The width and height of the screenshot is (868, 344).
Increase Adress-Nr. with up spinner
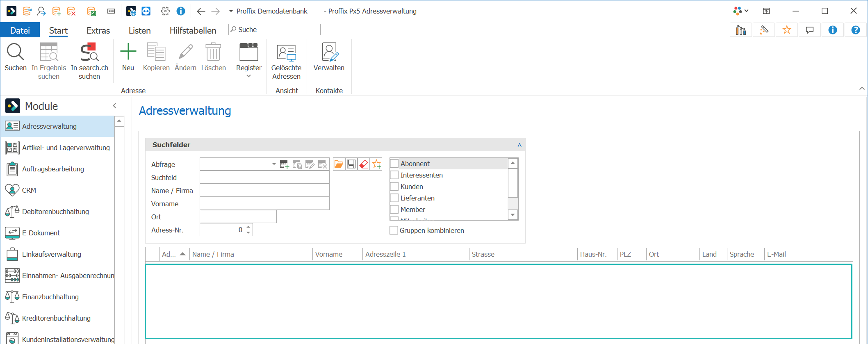pos(248,227)
